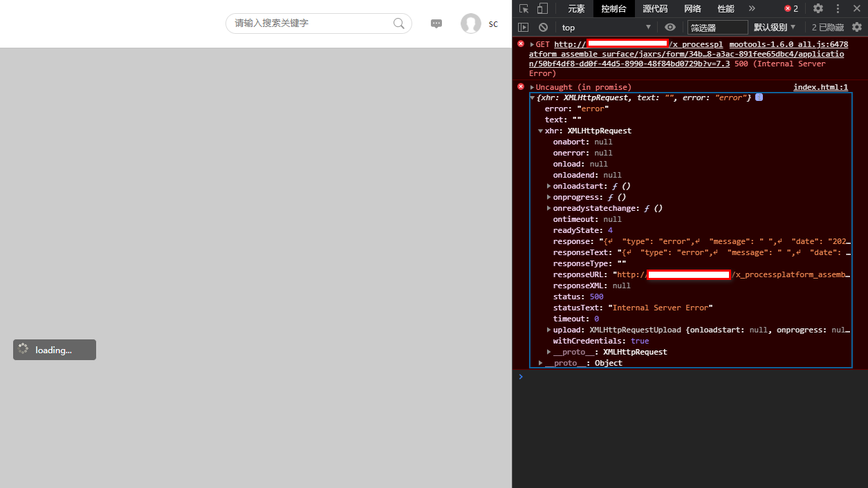Open the DevTools three-dot customize menu

coord(838,9)
